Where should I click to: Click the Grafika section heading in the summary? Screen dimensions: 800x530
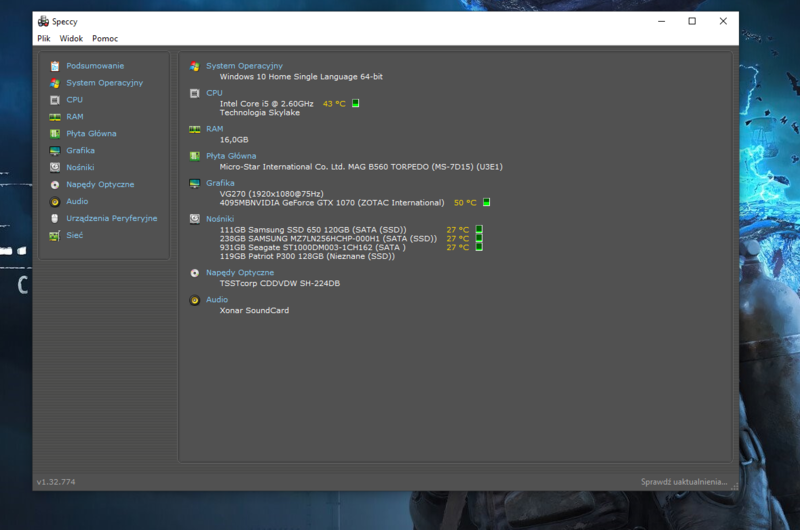(x=220, y=183)
